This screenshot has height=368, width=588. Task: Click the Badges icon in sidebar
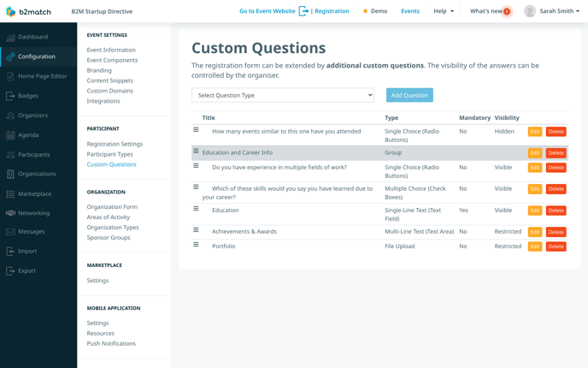coord(10,96)
